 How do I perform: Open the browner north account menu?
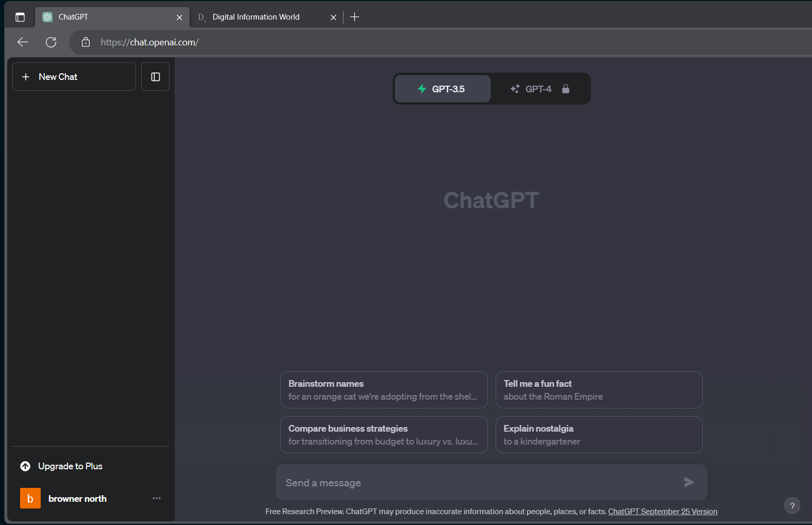pyautogui.click(x=91, y=498)
